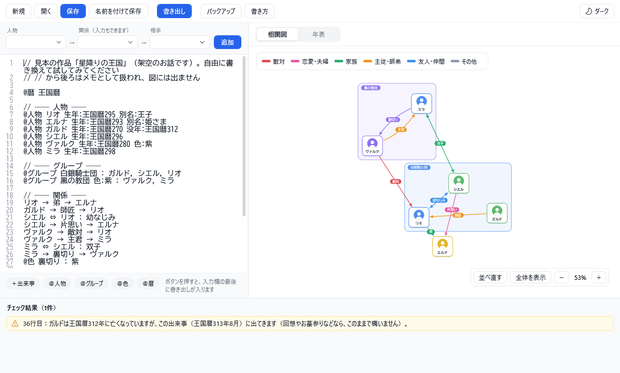Click the その他 gray legend entry
The width and height of the screenshot is (620, 373).
464,61
